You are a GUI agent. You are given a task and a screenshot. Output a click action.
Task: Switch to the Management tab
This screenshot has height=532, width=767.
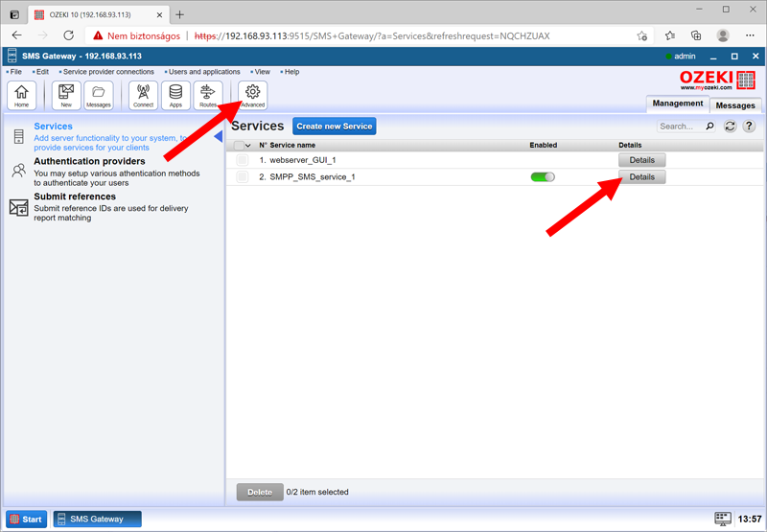pyautogui.click(x=678, y=104)
